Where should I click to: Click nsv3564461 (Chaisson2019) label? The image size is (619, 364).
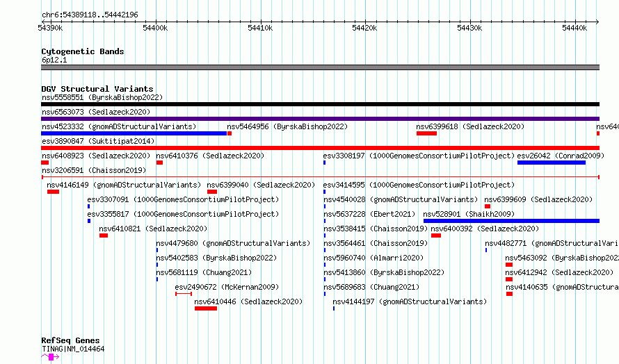376,243
